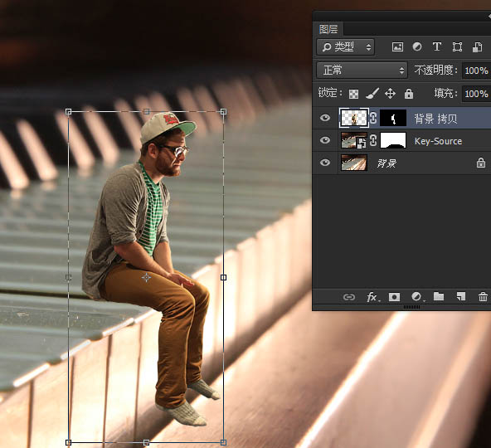Create new group folder icon
491x448 pixels.
tap(439, 296)
